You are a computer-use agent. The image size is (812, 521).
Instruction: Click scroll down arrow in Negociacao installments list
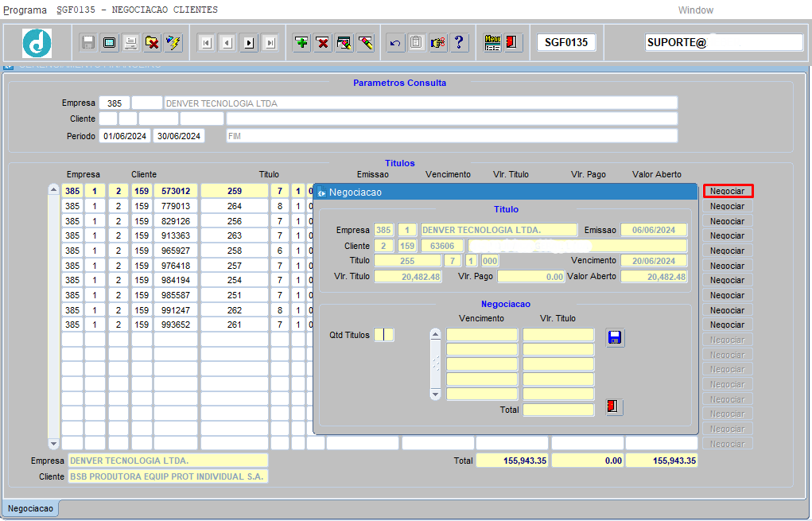click(x=436, y=395)
